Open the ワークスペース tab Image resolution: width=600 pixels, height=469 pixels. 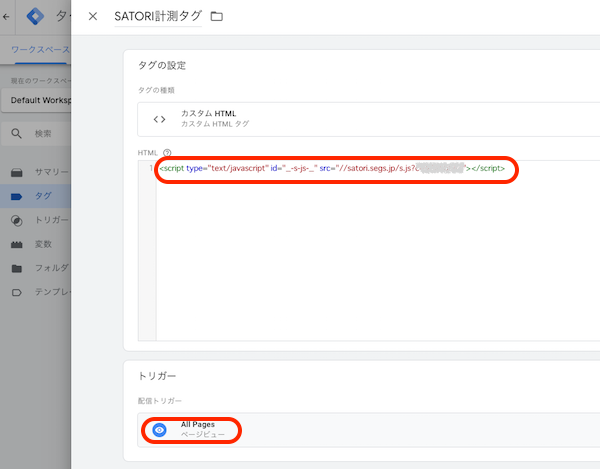(41, 50)
